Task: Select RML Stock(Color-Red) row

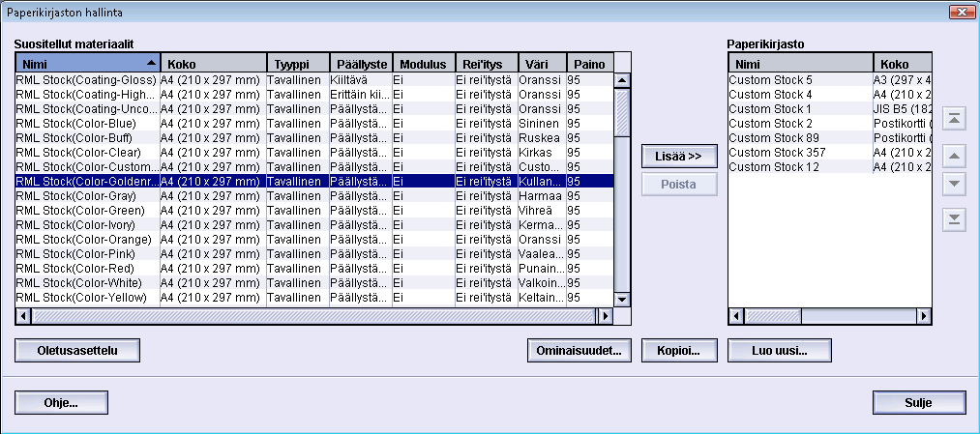Action: pyautogui.click(x=314, y=269)
